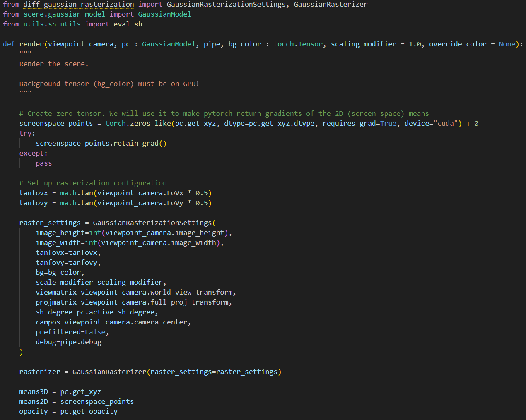Click 'world_view_transform' in the viewmatrix line
This screenshot has width=526, height=420.
click(191, 293)
